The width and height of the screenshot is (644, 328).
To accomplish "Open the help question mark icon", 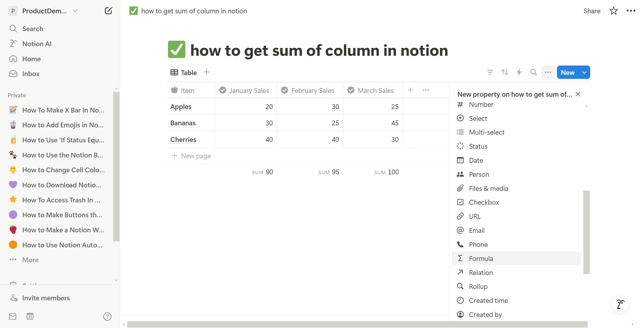I will 107,316.
